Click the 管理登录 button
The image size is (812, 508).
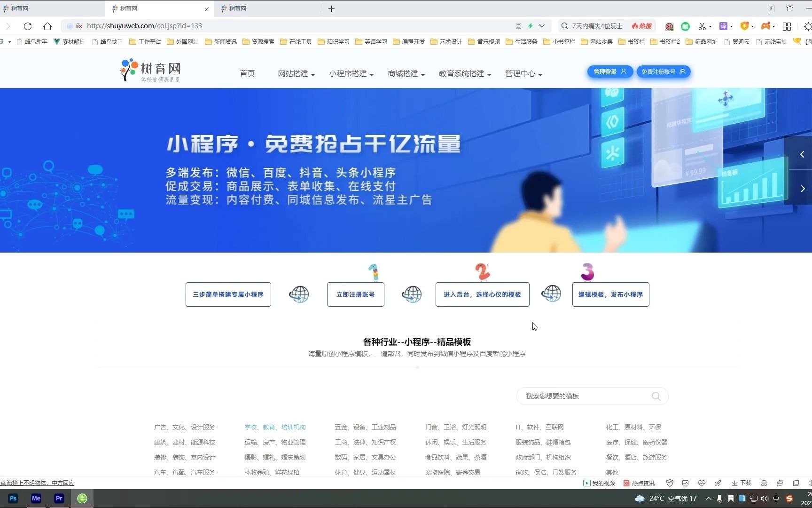point(610,71)
